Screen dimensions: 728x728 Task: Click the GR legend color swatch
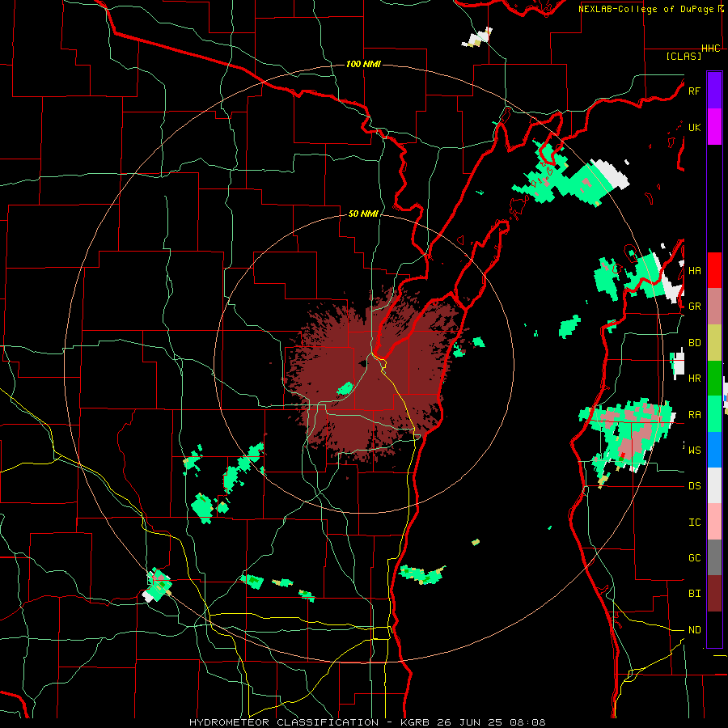(714, 307)
